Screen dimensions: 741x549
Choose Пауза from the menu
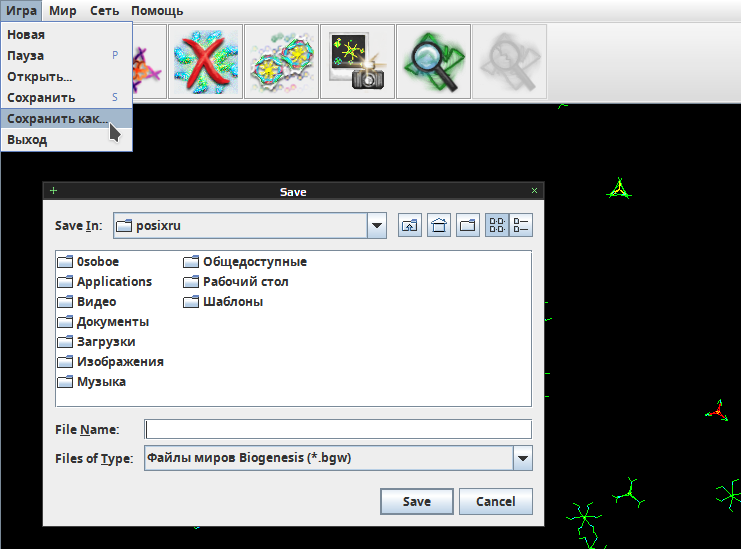point(67,56)
